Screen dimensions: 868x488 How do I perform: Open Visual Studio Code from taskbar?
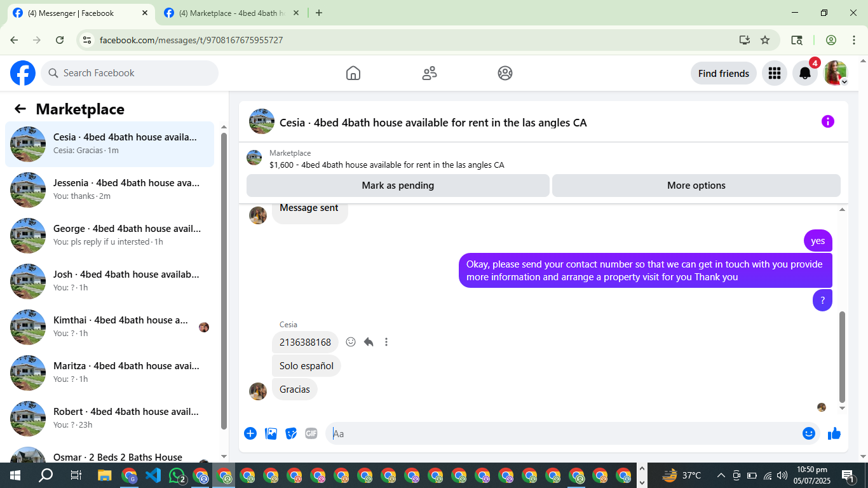(x=153, y=475)
